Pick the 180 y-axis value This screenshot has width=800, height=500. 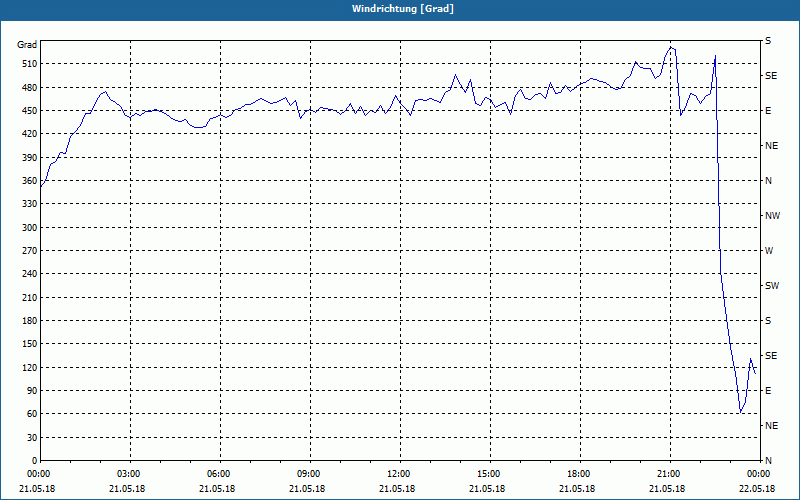point(30,321)
